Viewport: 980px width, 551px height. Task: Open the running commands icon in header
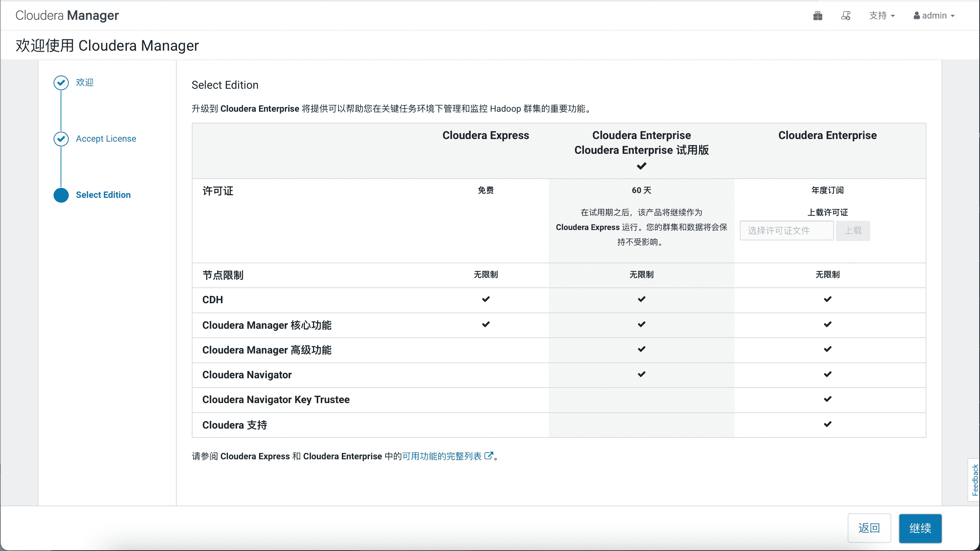pos(846,16)
